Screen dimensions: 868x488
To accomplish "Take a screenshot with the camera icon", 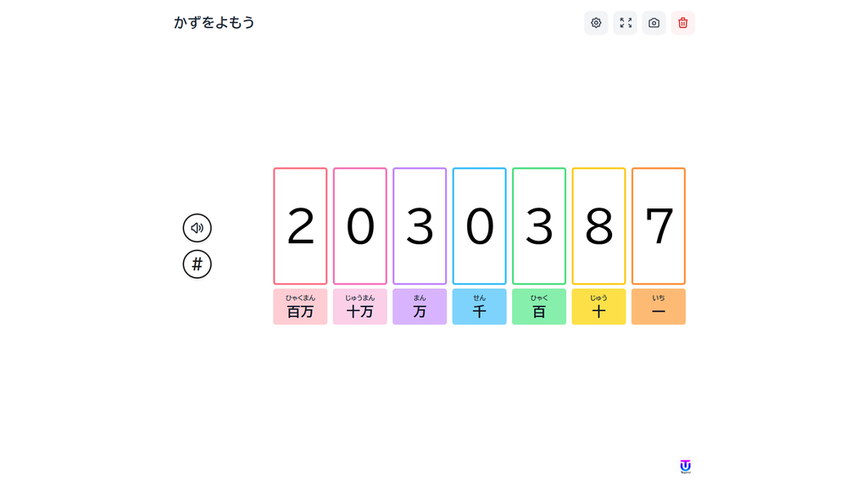I will pos(654,23).
